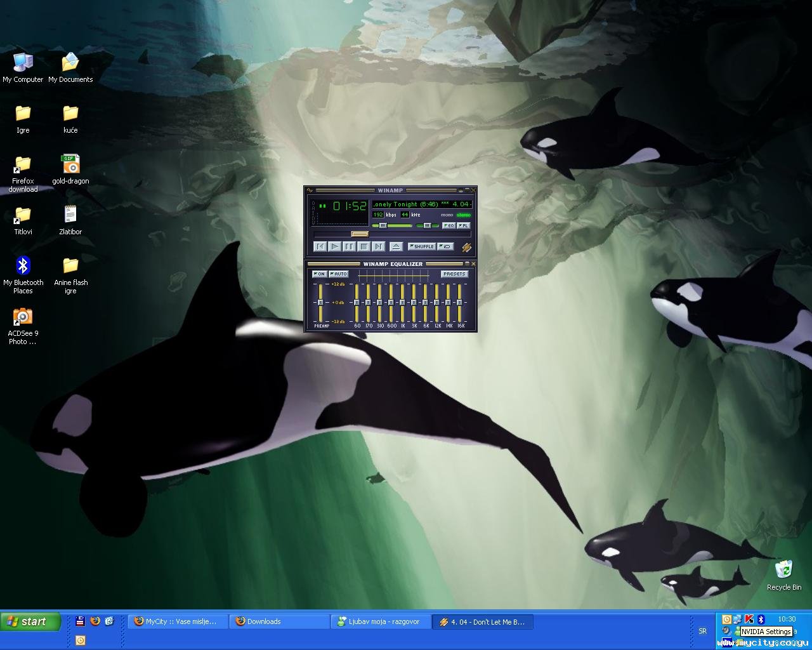Click the Winamp visualization area
The image size is (812, 650).
[x=342, y=219]
